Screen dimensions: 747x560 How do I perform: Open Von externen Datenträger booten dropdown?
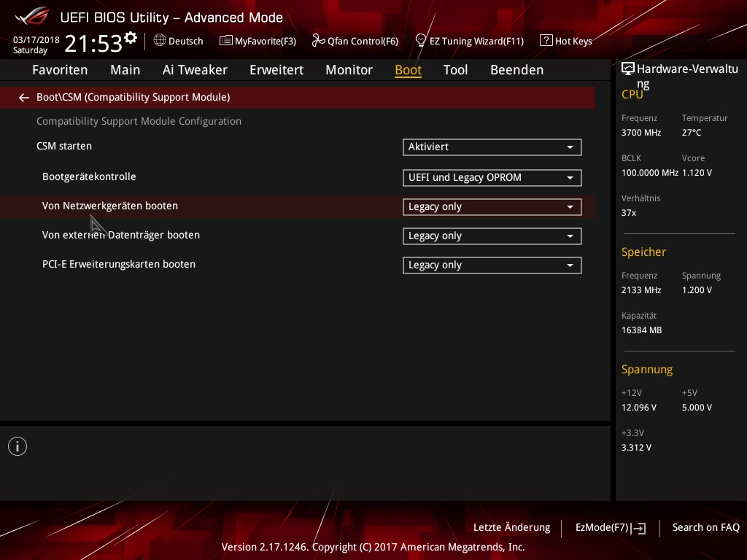tap(492, 236)
